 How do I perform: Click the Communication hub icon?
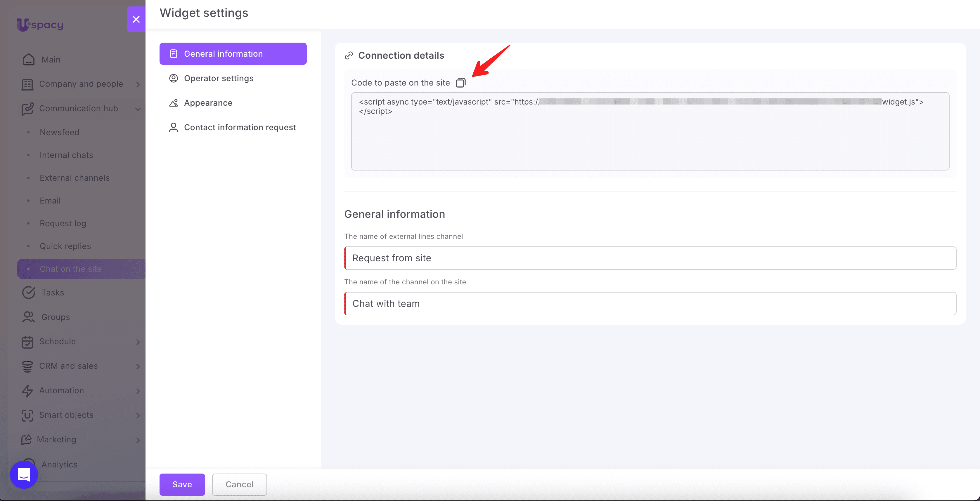(x=27, y=109)
